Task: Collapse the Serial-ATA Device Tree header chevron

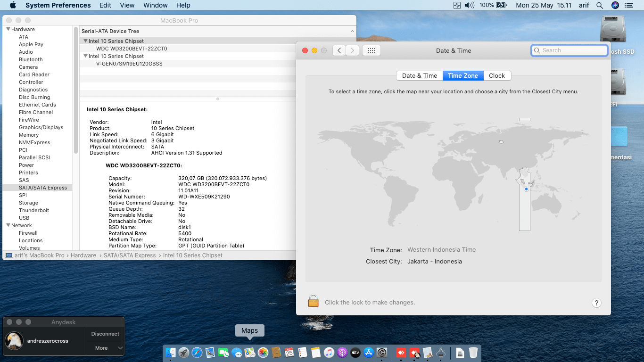Action: (x=352, y=31)
